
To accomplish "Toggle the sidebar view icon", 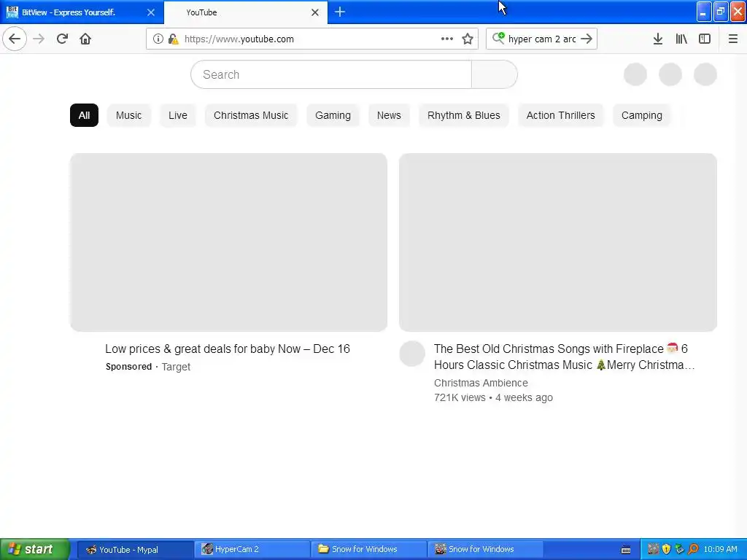I will click(705, 39).
